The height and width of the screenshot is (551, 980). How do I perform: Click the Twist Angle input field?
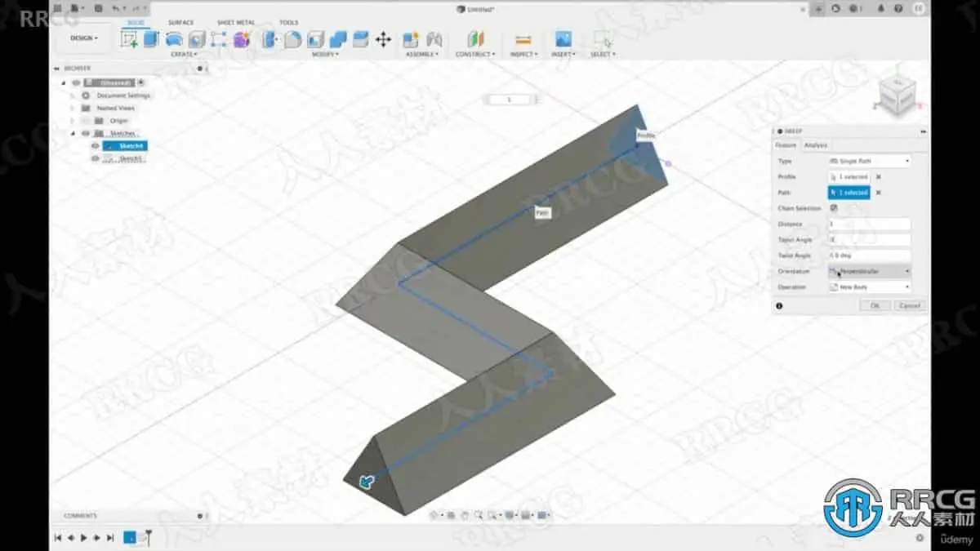click(869, 256)
